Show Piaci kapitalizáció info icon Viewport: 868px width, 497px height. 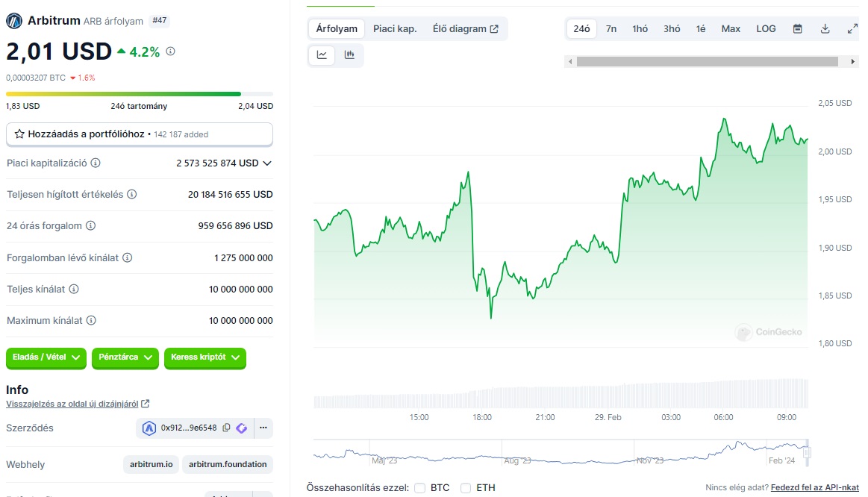96,163
